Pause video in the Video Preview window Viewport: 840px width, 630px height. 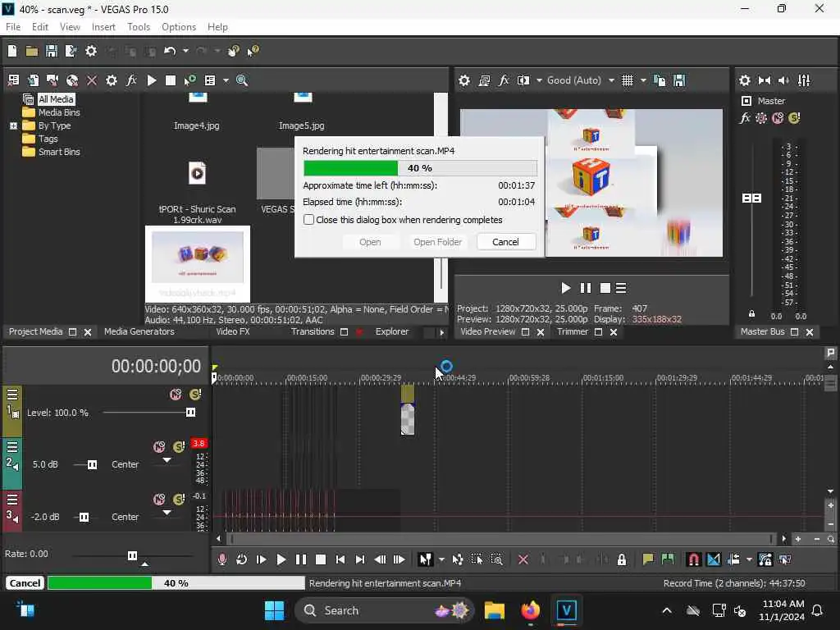pyautogui.click(x=586, y=288)
